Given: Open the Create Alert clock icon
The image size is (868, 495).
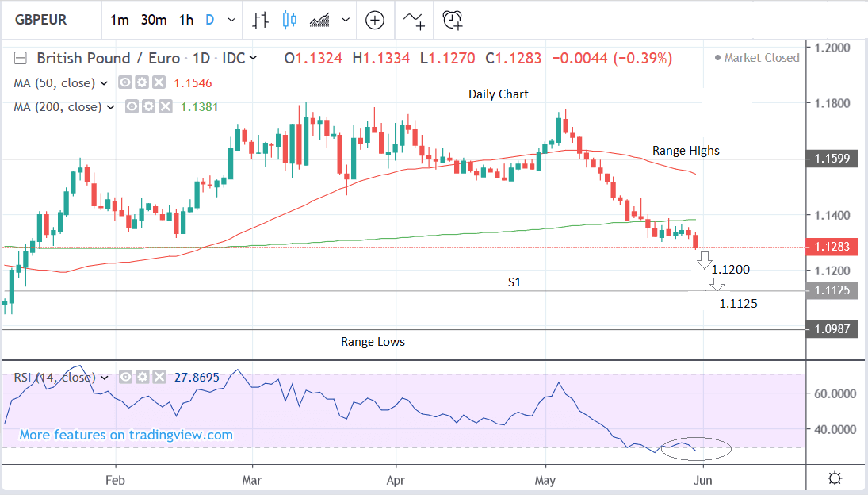Looking at the screenshot, I should tap(452, 20).
